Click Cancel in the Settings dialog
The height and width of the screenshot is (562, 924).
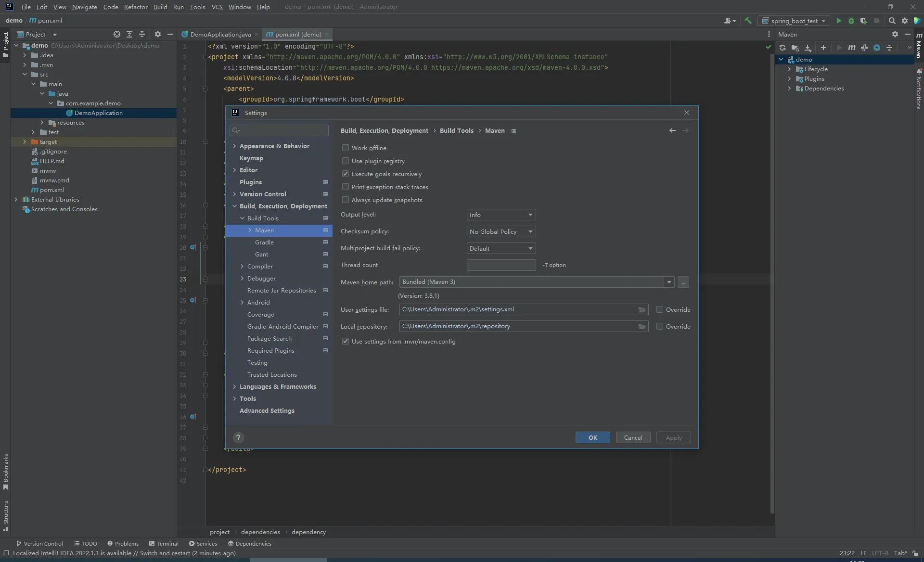tap(633, 438)
